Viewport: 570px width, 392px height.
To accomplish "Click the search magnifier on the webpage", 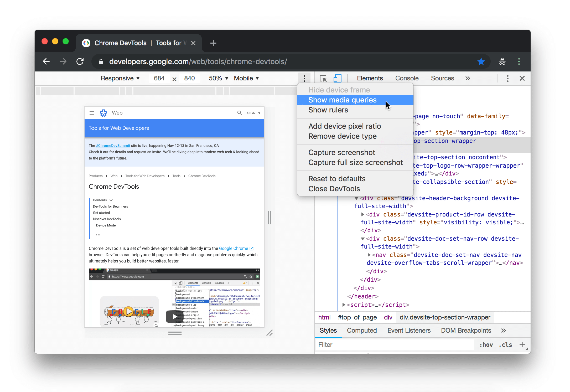I will click(240, 113).
